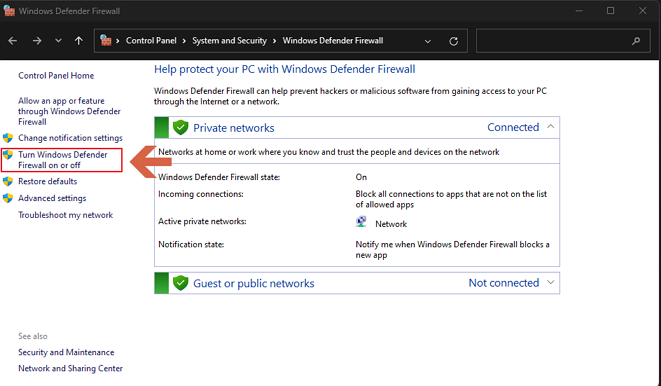Open recent locations dropdown arrow
Image resolution: width=661 pixels, height=386 pixels.
click(58, 41)
